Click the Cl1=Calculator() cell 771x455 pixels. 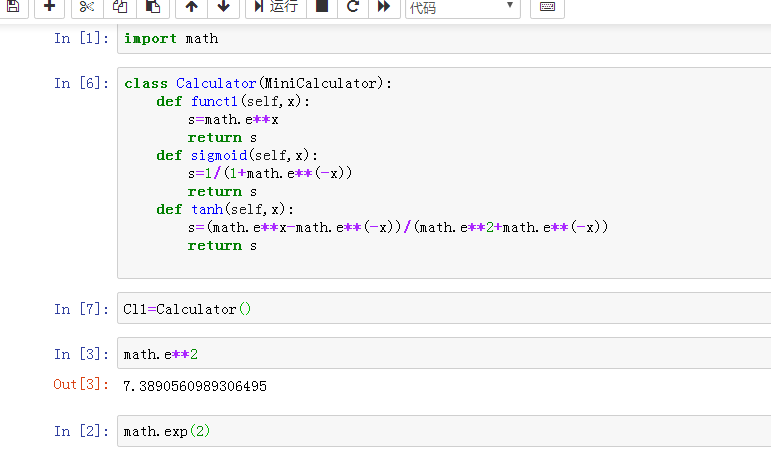(x=440, y=309)
